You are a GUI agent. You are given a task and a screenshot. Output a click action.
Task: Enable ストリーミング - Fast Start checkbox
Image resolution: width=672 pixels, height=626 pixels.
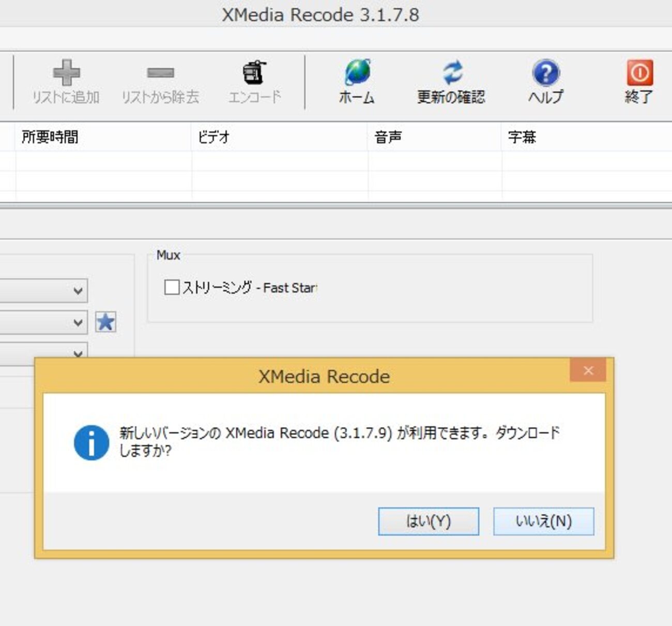point(172,287)
